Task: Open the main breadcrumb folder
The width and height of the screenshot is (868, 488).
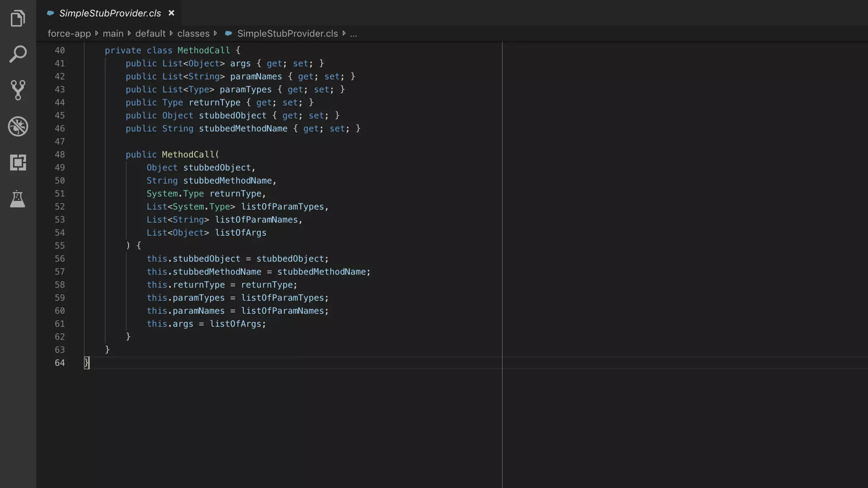Action: [113, 33]
